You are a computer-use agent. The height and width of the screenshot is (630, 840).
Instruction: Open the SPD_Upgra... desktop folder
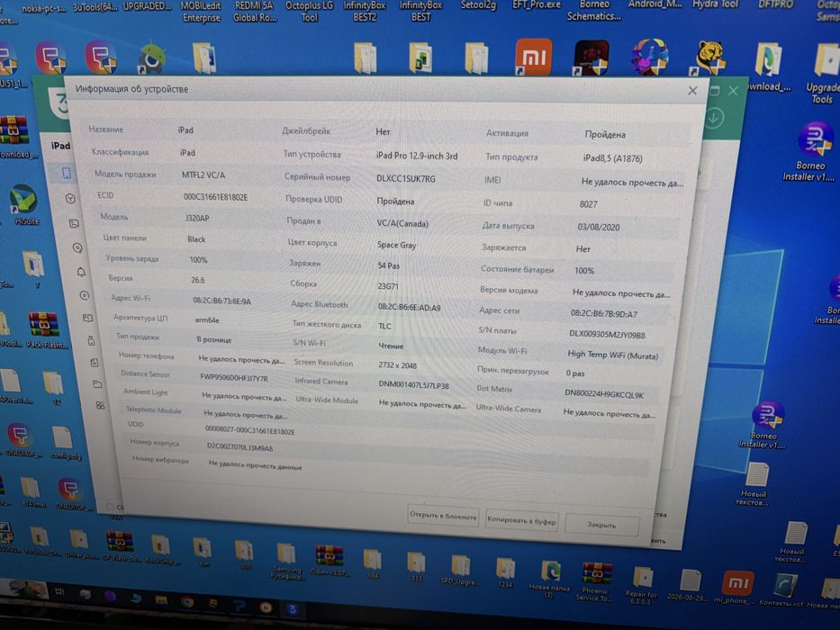click(459, 570)
